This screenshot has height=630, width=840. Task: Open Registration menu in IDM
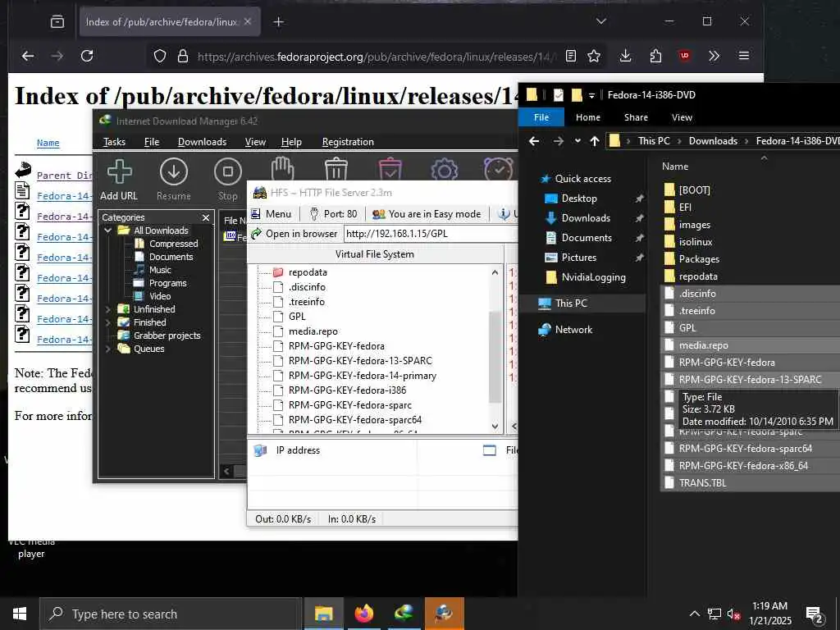(348, 142)
